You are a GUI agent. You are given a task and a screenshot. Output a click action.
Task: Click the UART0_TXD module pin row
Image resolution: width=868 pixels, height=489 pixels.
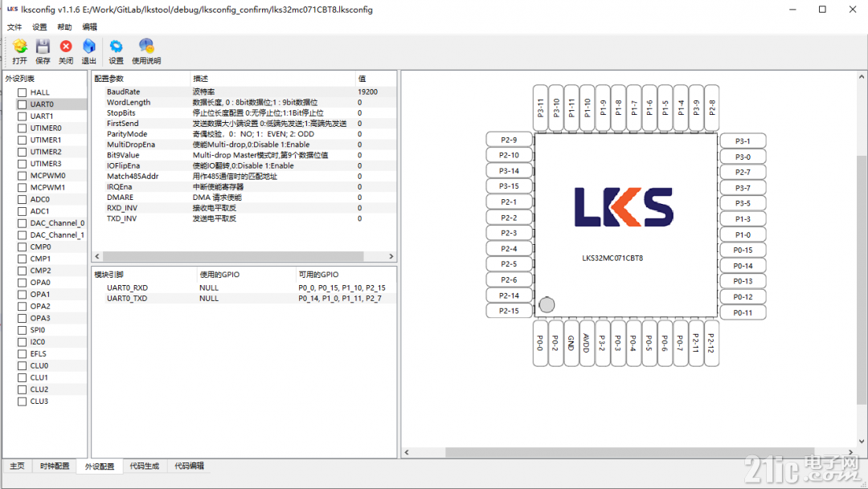(x=244, y=298)
